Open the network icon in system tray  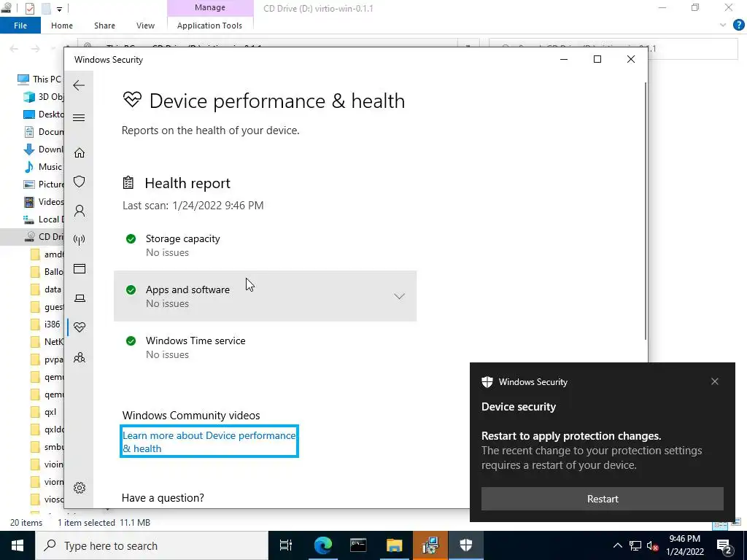635,545
